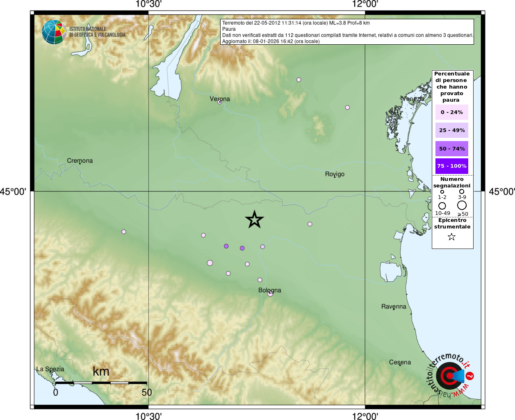The width and height of the screenshot is (515, 420).
Task: Select the 10-49 reports legend circle
Action: [x=442, y=206]
